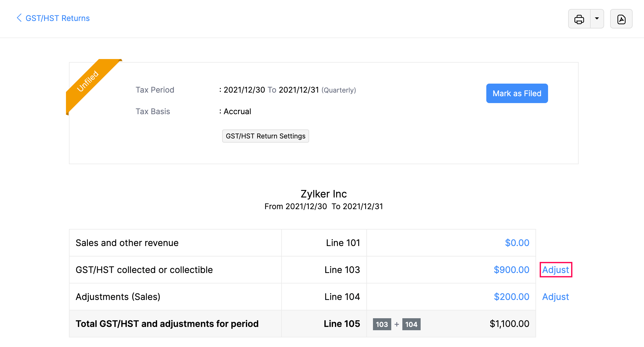Screen dimensions: 644x347
Task: Click Adjust link for Line 104
Action: coord(555,297)
